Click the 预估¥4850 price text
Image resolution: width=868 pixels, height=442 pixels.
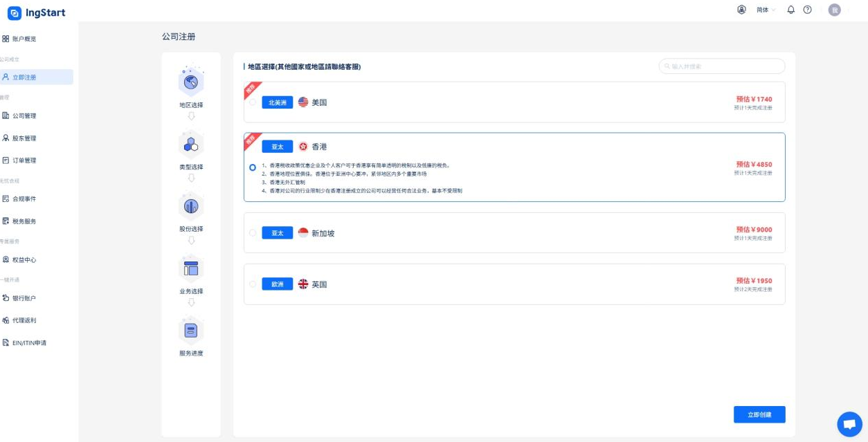(754, 165)
